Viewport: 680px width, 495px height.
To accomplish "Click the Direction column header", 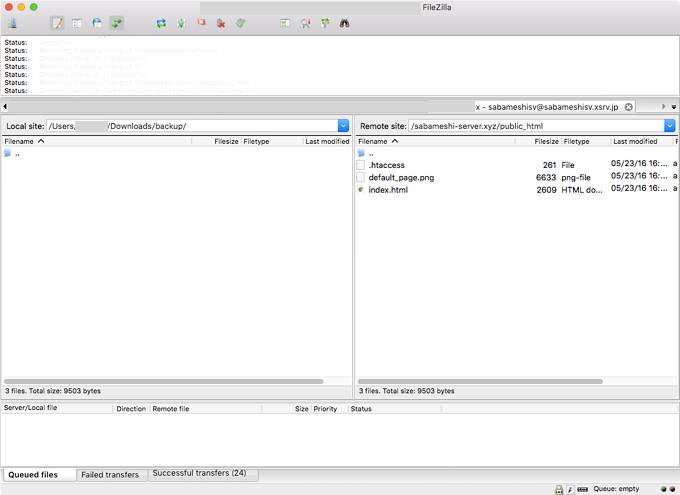I will click(131, 409).
